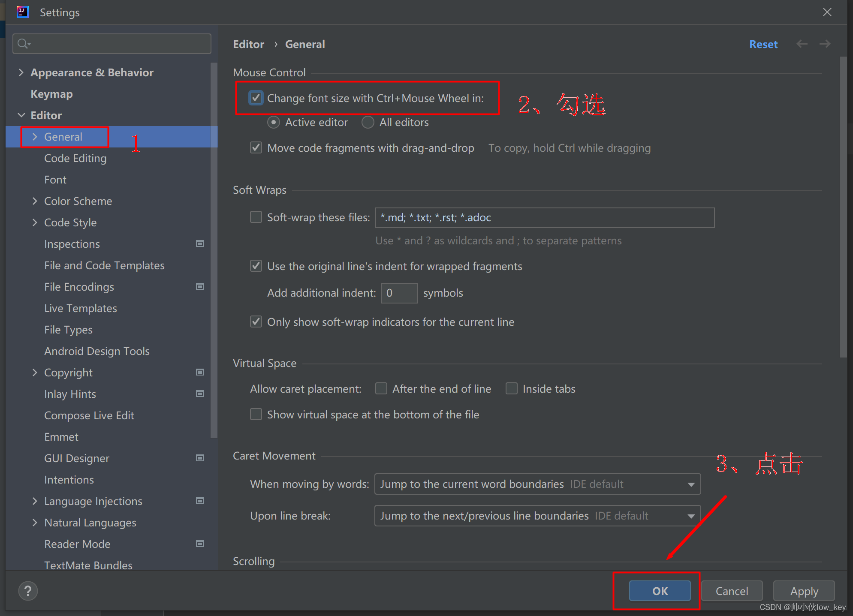The image size is (853, 616).
Task: Click project-level icon next to Inspections
Action: click(x=200, y=243)
